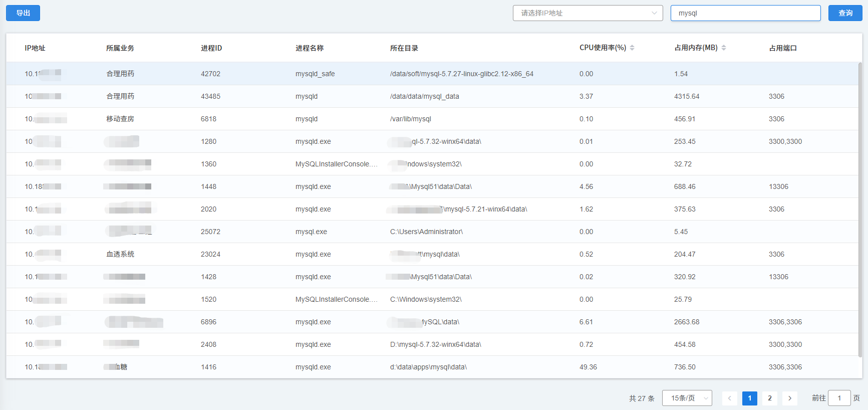868x410 pixels.
Task: Click CPU value 6.61
Action: [x=586, y=322]
